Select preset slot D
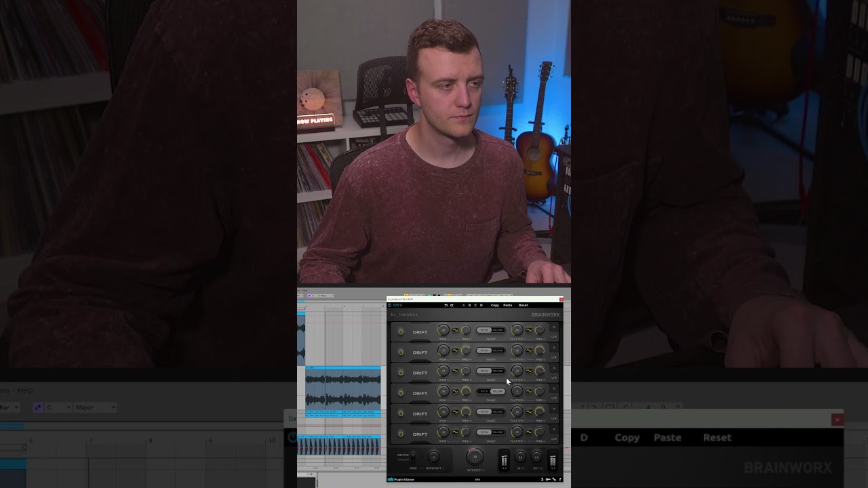This screenshot has height=488, width=868. click(481, 305)
